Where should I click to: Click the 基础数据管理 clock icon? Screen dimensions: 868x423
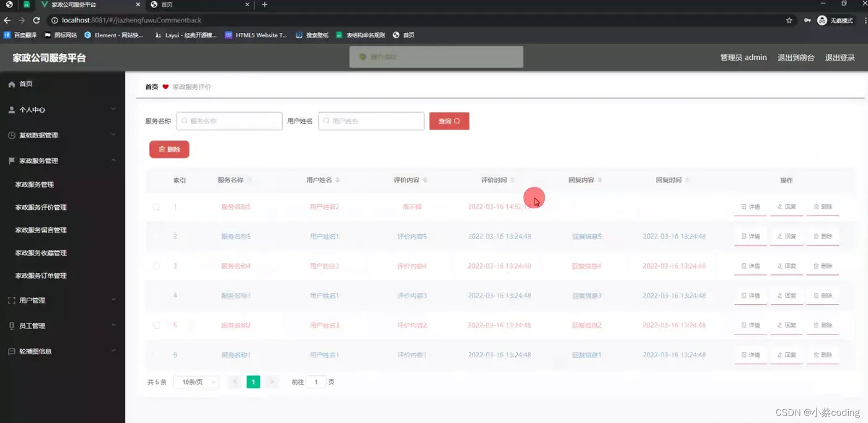point(12,135)
